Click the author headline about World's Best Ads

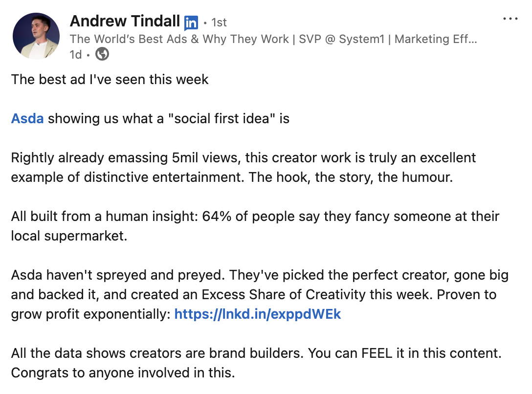pos(273,39)
